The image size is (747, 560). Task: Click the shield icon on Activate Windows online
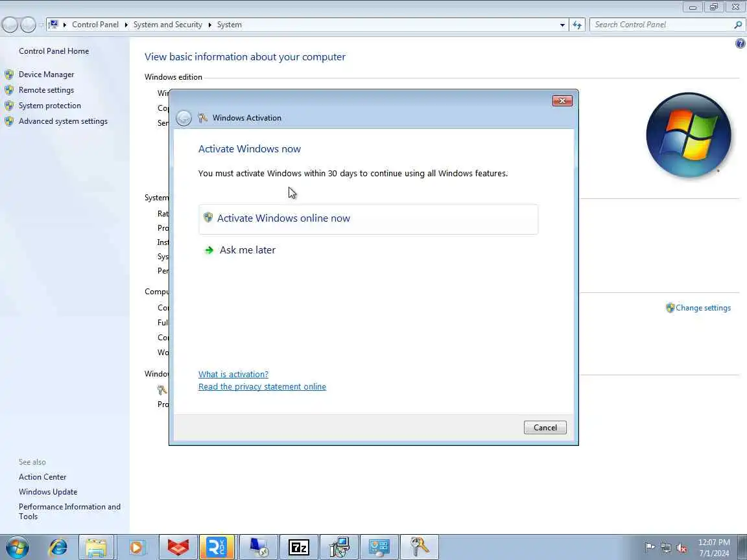pyautogui.click(x=208, y=218)
